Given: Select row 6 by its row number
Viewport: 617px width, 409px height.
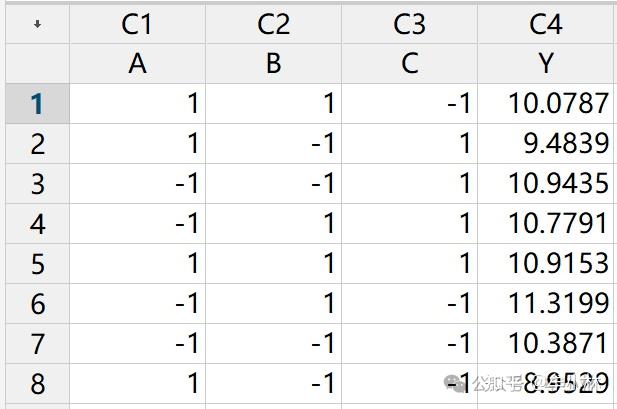Looking at the screenshot, I should pyautogui.click(x=37, y=304).
